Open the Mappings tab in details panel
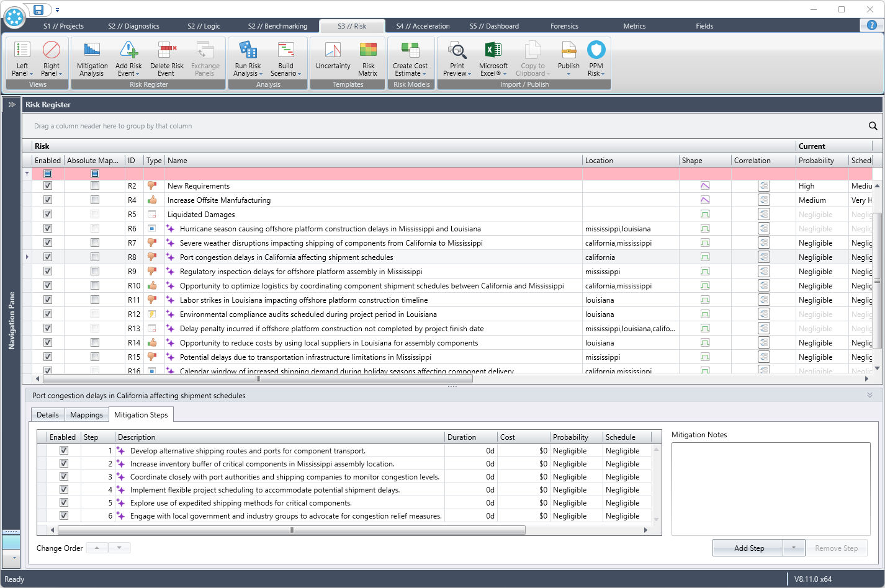This screenshot has height=588, width=885. [86, 414]
